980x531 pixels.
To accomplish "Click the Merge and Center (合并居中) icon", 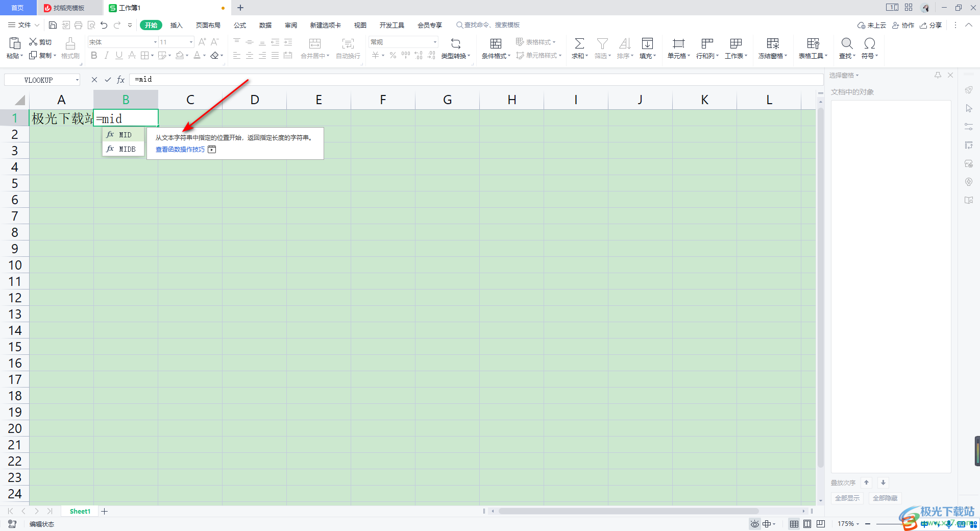I will (315, 43).
